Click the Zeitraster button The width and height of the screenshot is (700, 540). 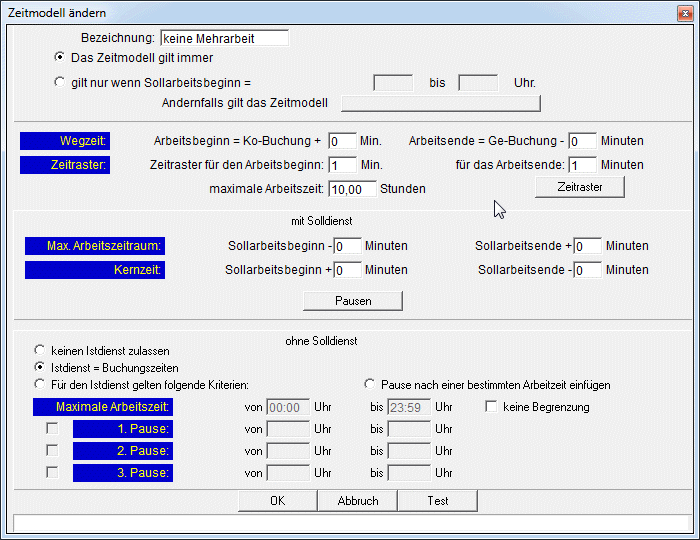579,187
